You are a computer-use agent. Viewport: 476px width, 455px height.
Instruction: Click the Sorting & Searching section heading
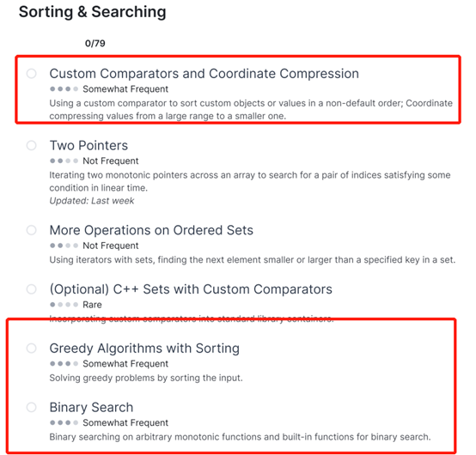pos(92,12)
